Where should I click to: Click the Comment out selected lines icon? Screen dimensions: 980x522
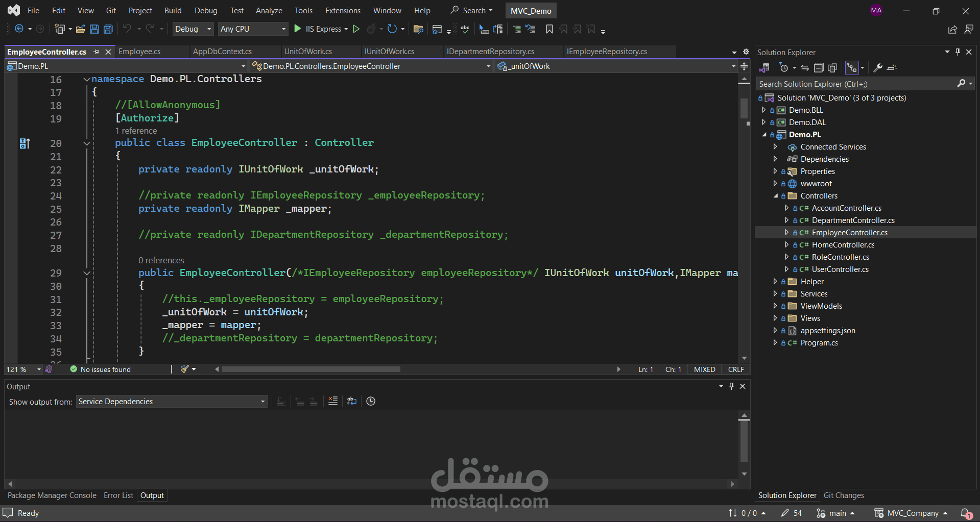(x=517, y=29)
